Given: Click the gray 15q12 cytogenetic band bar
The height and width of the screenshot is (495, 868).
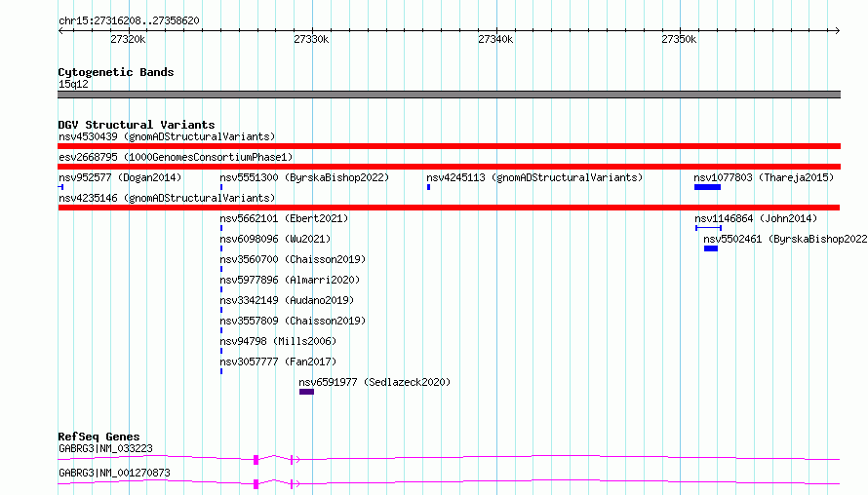Looking at the screenshot, I should coord(449,95).
